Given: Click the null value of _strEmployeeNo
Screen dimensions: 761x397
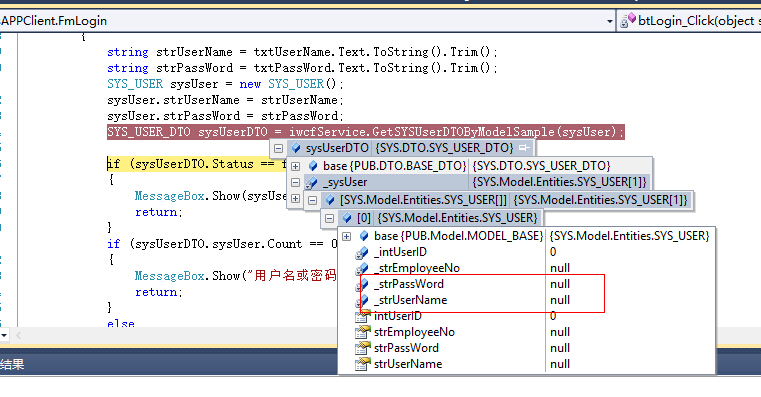Looking at the screenshot, I should 560,268.
